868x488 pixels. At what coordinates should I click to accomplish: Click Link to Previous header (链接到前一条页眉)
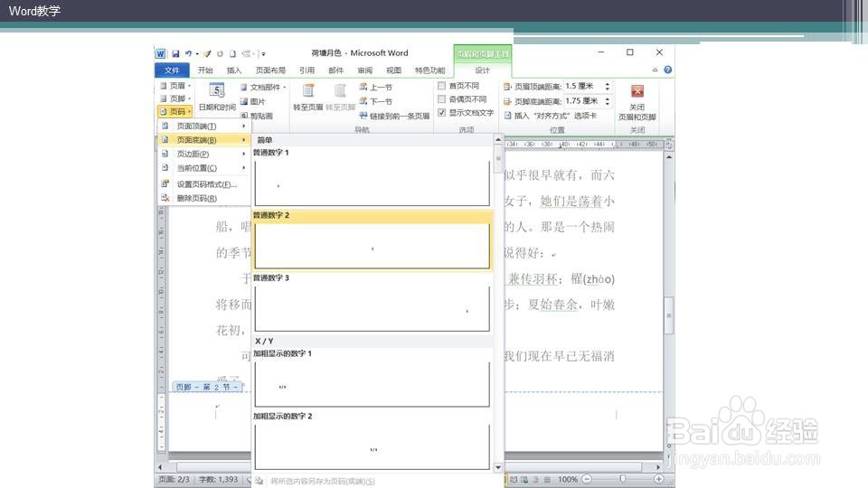(394, 116)
